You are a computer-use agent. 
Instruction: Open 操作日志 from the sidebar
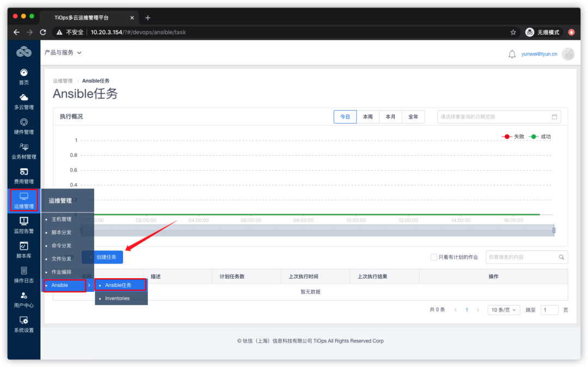click(x=23, y=274)
